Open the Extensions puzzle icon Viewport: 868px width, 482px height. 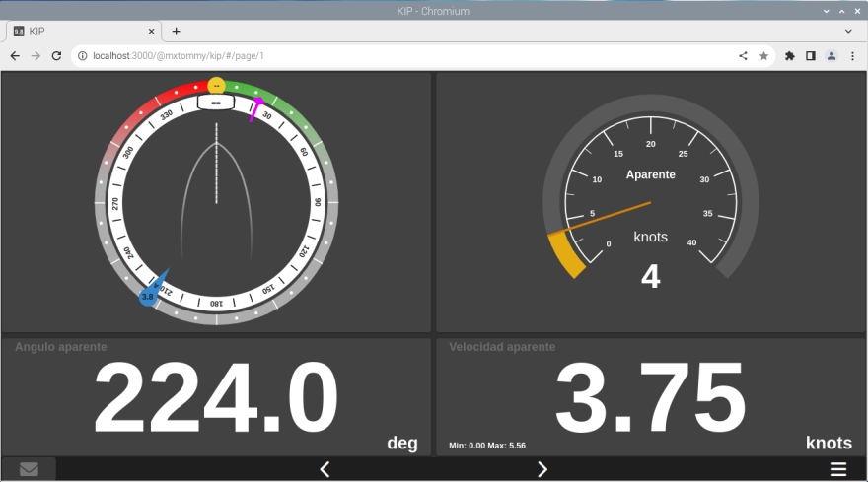pyautogui.click(x=789, y=56)
